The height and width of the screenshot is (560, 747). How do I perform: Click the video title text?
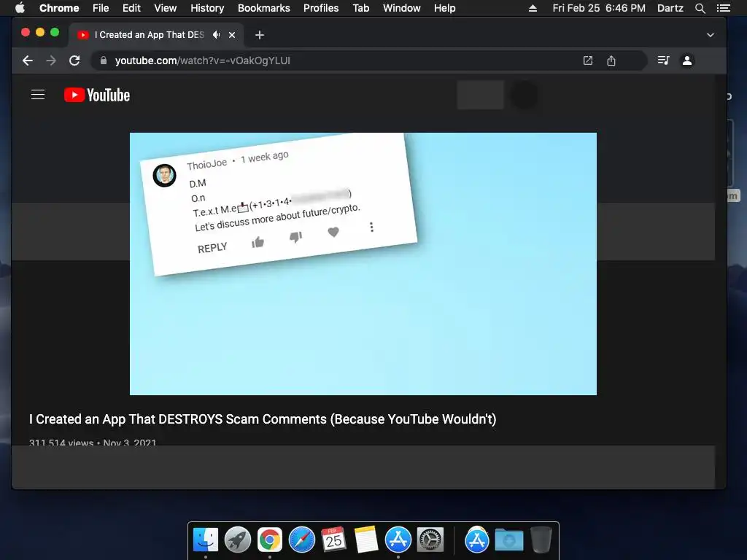coord(263,419)
